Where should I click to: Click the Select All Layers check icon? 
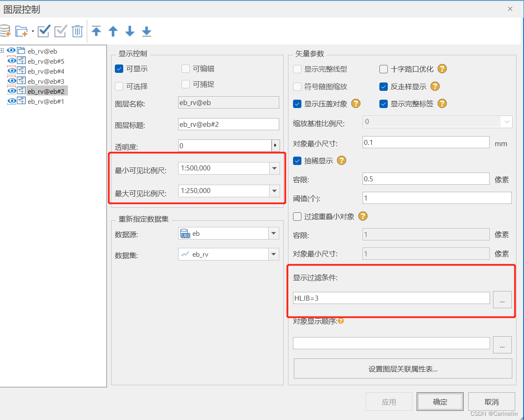point(43,31)
